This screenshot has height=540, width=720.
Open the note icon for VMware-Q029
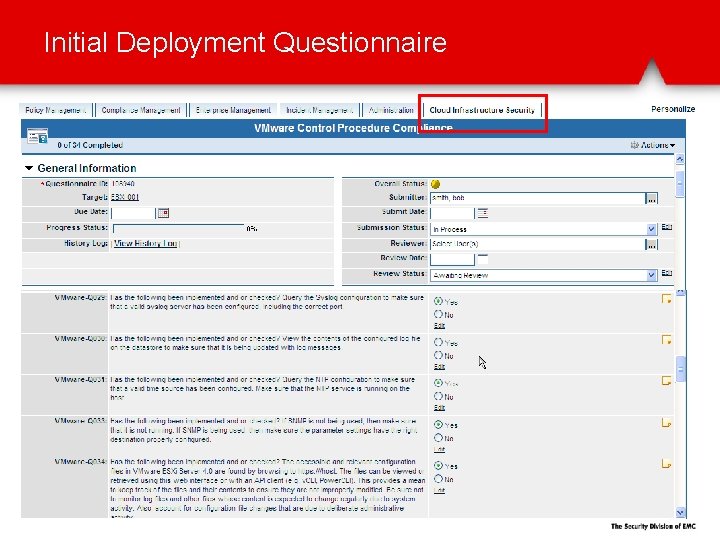[666, 299]
